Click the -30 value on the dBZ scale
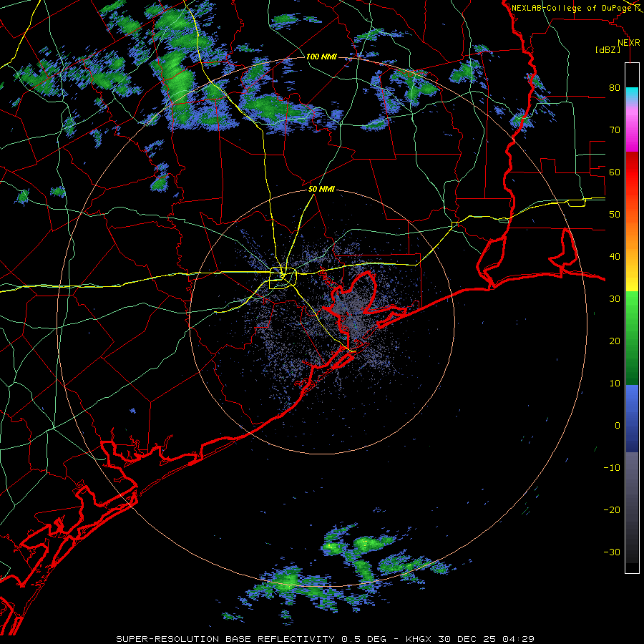The image size is (644, 644). (x=612, y=552)
